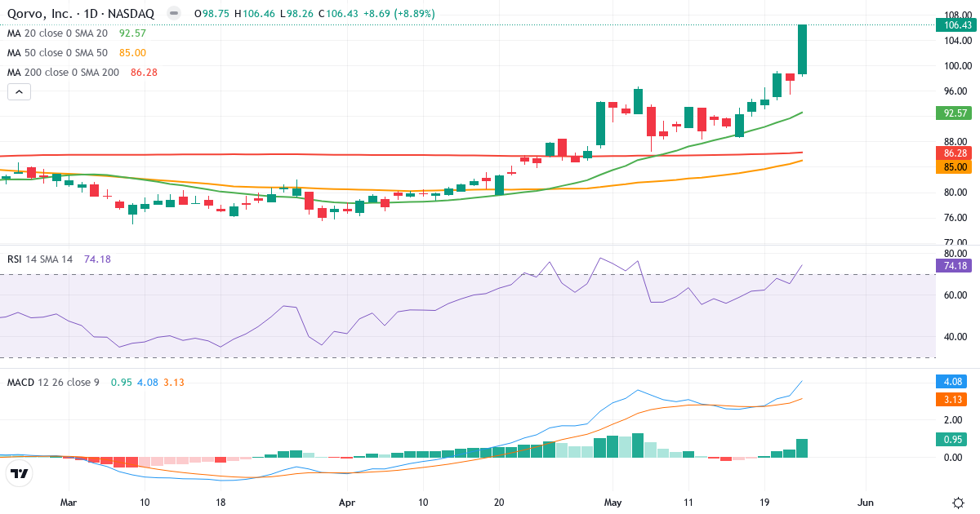Click the orange 3.13 signal value tag

[952, 399]
